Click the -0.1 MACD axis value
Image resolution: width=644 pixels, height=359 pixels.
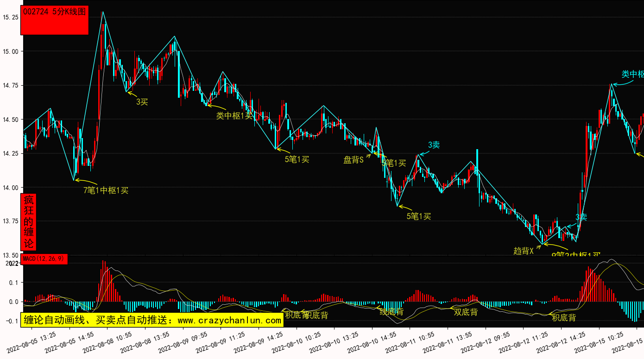(x=13, y=321)
